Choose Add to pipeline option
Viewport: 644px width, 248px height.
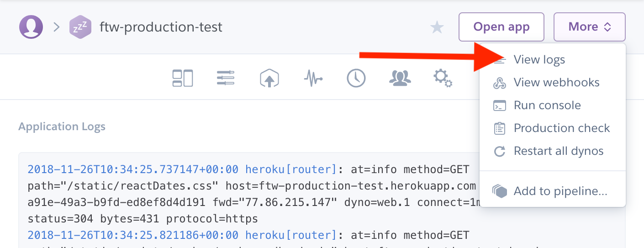pyautogui.click(x=560, y=191)
